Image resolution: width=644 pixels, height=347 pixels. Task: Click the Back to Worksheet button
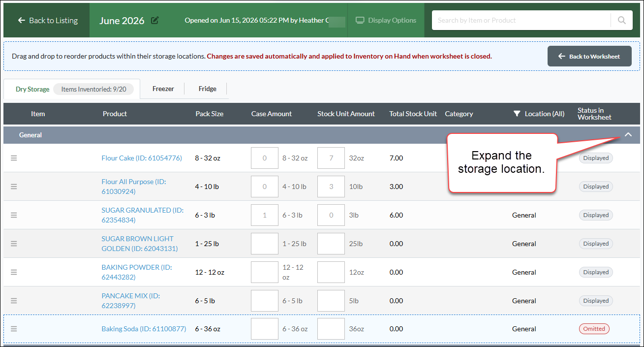589,56
